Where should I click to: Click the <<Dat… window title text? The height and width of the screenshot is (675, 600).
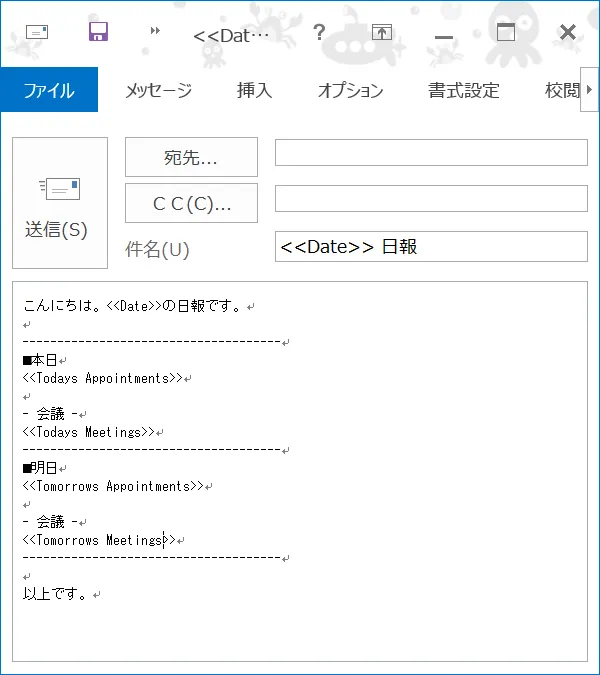(231, 36)
